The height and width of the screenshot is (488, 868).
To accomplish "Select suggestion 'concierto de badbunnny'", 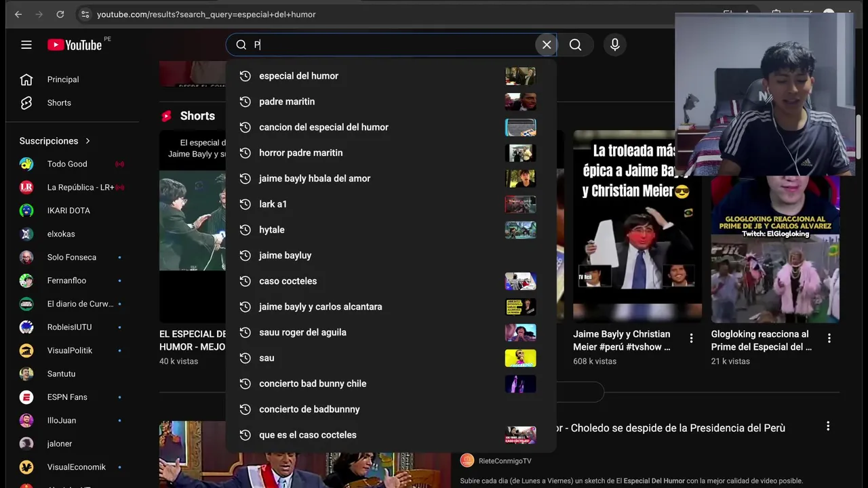I will 391,409.
